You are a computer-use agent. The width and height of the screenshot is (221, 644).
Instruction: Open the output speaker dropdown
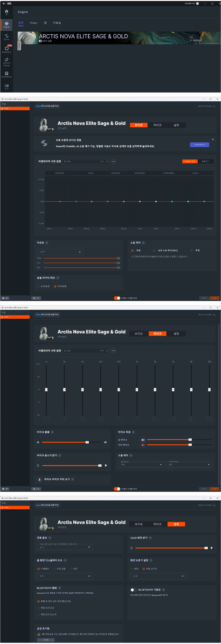(60, 252)
